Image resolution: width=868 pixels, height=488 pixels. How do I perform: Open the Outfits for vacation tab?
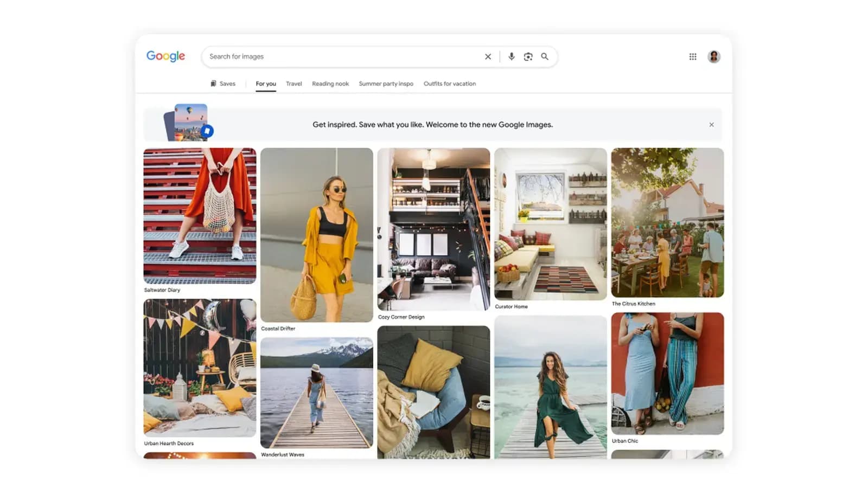(x=450, y=84)
